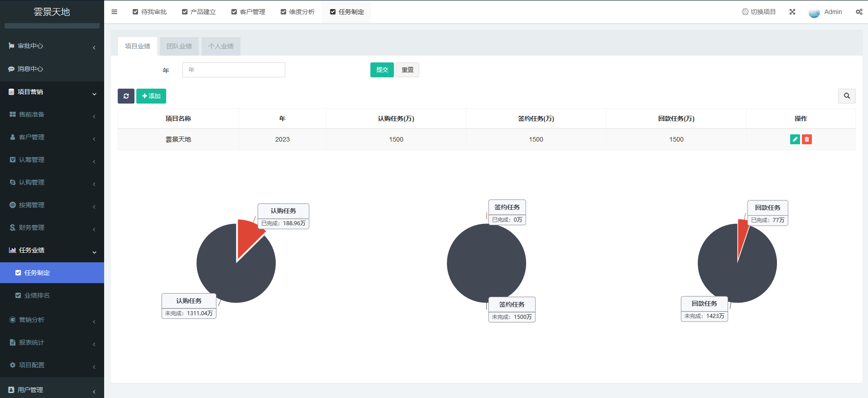Open the settings gears icon at top right

pyautogui.click(x=859, y=12)
